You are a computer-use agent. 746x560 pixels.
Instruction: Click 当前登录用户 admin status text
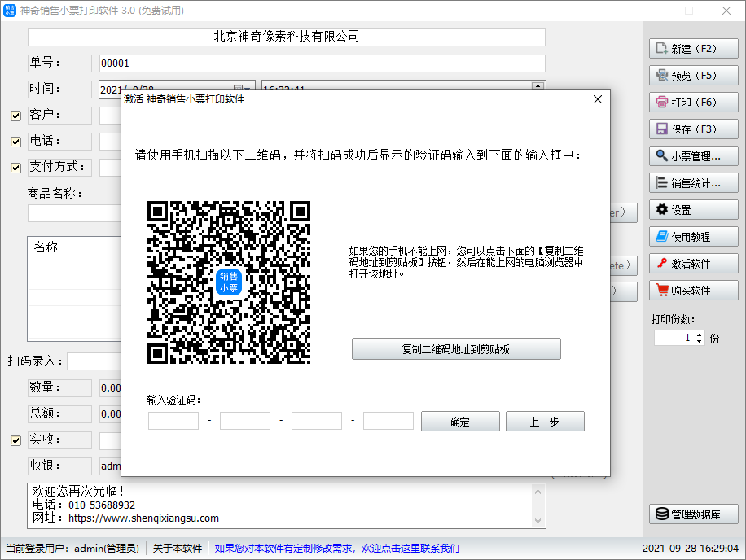(72, 549)
